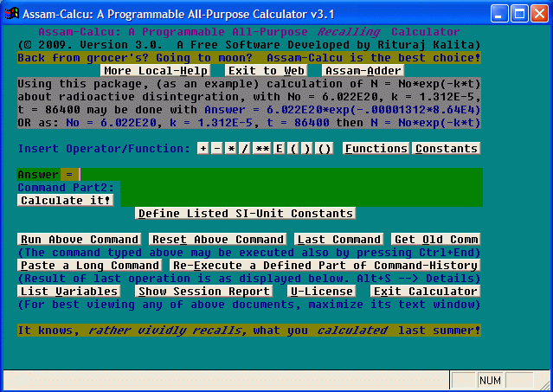
Task: Click Exit Calculator button
Action: coord(424,292)
